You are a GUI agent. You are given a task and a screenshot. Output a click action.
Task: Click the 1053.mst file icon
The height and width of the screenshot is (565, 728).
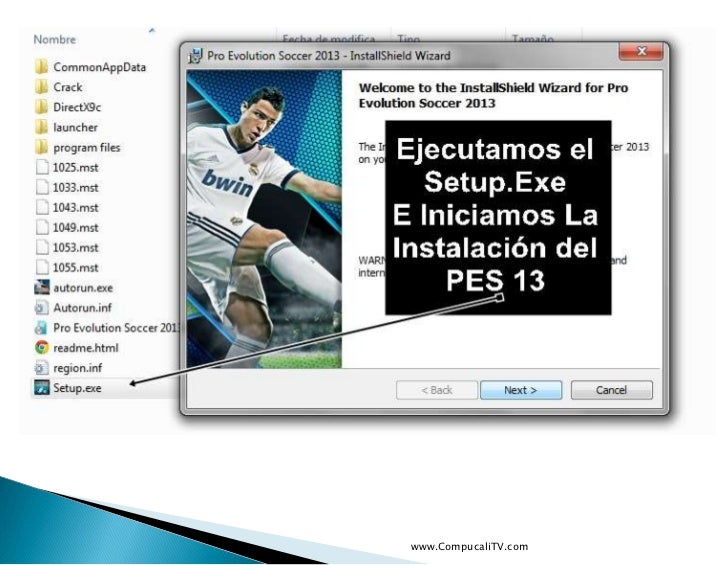coord(42,247)
